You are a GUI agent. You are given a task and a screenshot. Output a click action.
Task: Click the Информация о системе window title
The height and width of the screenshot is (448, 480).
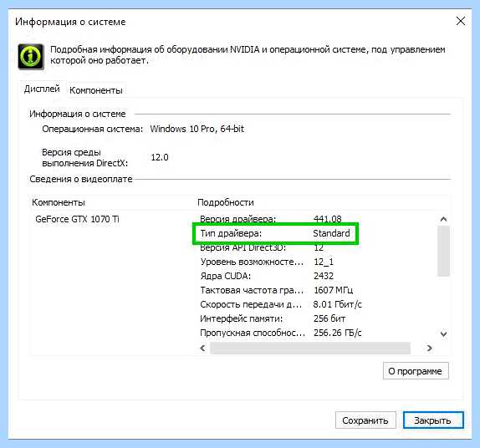pyautogui.click(x=70, y=22)
